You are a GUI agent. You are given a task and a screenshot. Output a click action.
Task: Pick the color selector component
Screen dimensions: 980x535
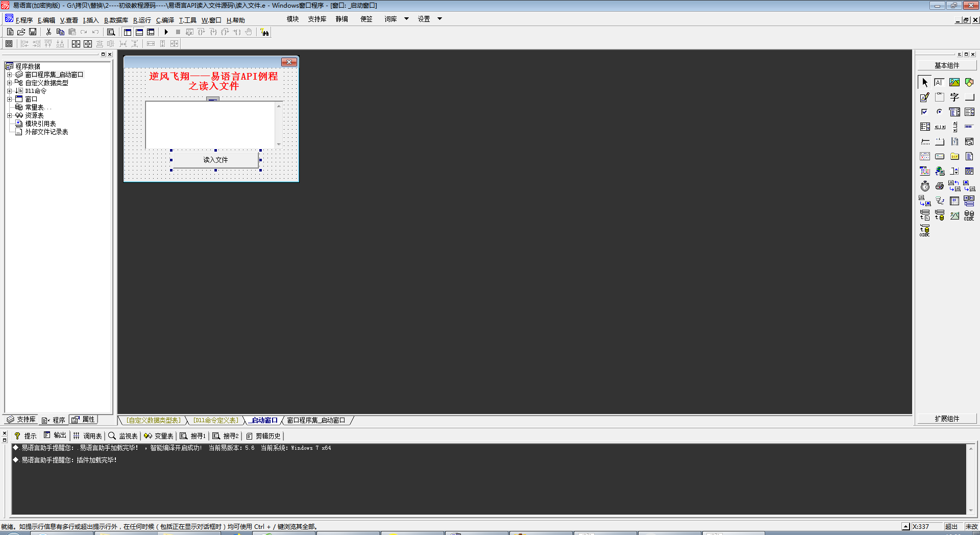[925, 171]
